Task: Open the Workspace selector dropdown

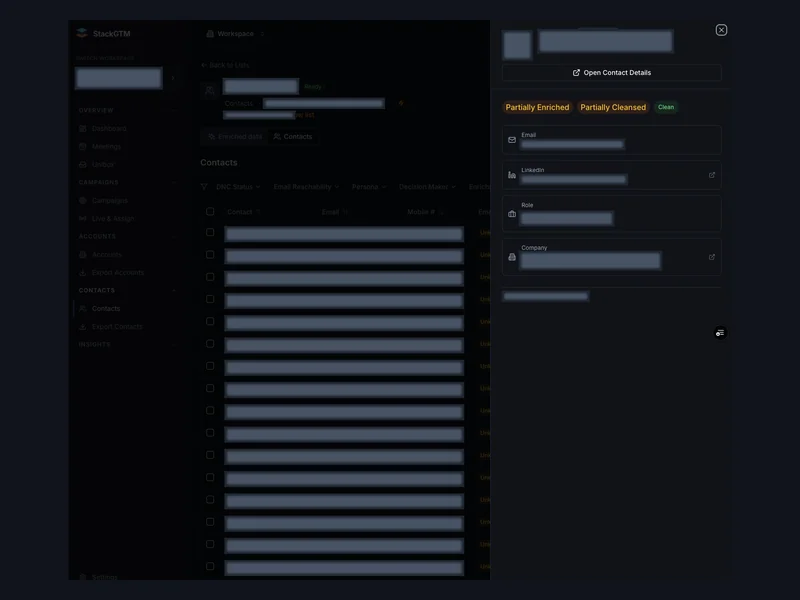Action: click(x=235, y=34)
